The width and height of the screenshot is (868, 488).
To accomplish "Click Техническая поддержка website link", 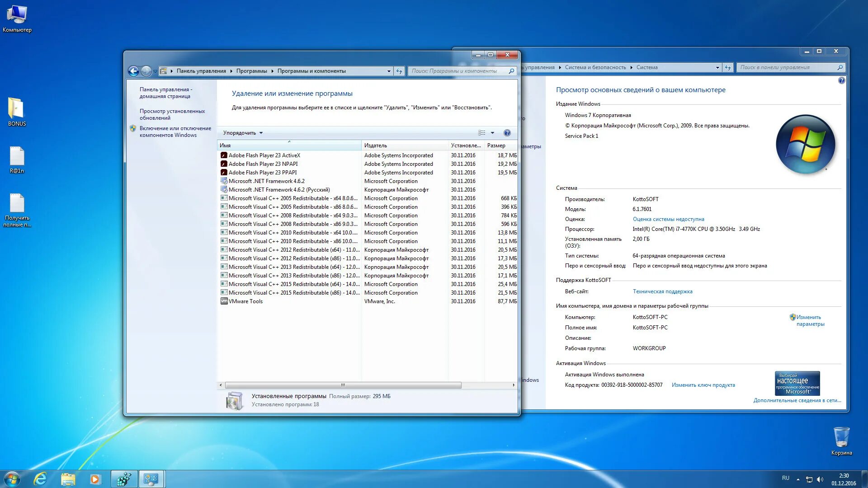I will tap(662, 291).
